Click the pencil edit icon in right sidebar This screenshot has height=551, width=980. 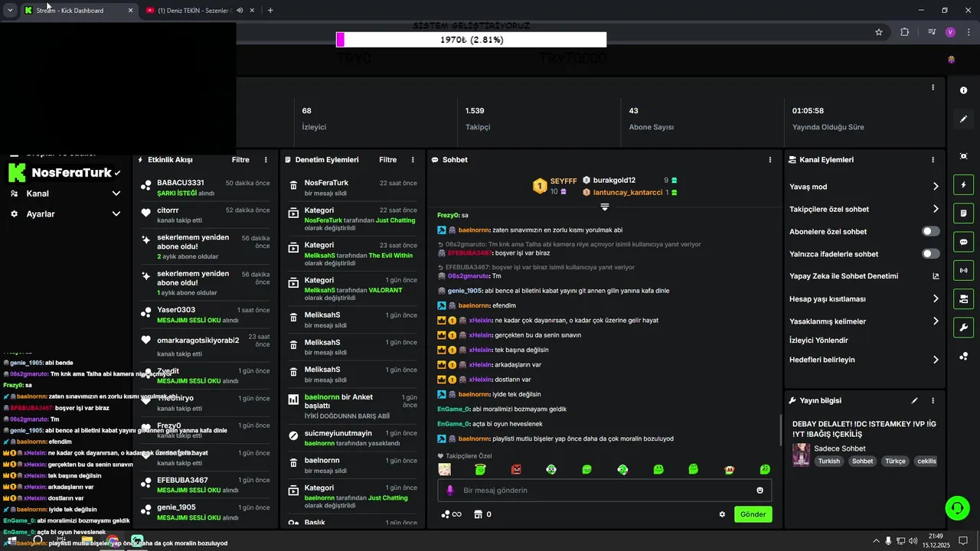click(x=963, y=119)
